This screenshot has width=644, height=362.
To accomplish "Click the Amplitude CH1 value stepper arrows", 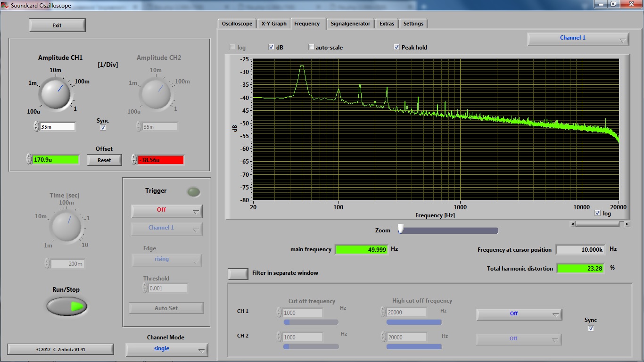I will pyautogui.click(x=36, y=126).
